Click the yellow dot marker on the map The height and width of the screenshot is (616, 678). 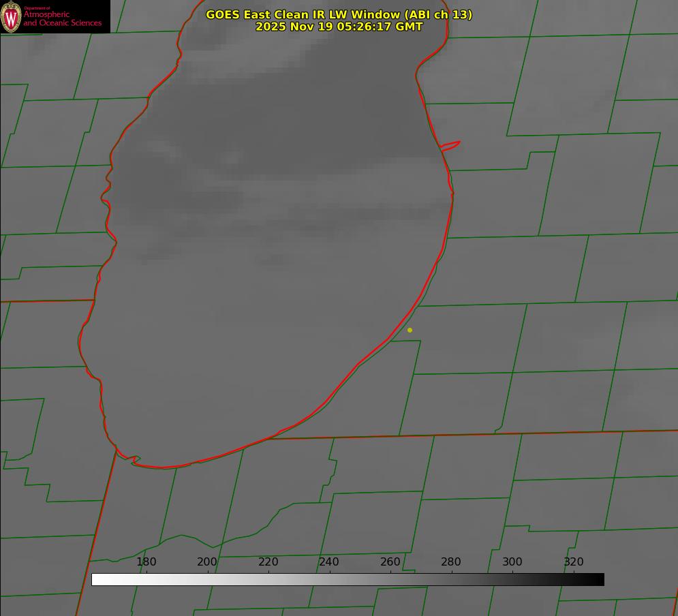point(410,330)
